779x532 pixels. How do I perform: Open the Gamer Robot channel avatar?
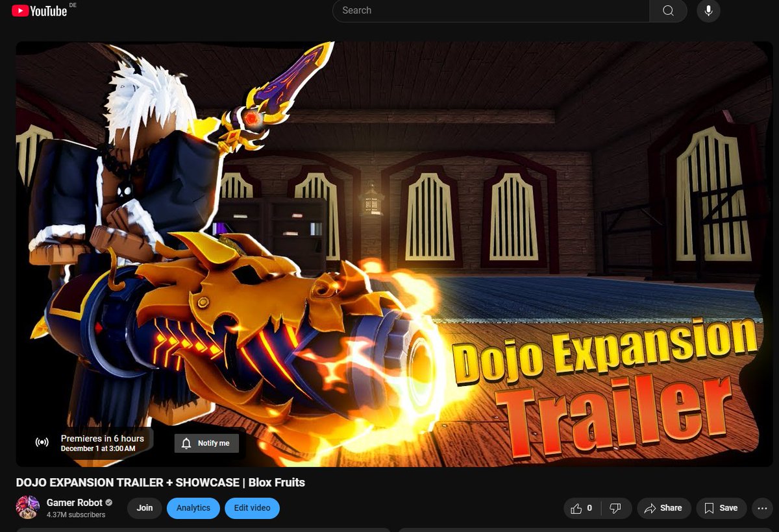click(27, 507)
